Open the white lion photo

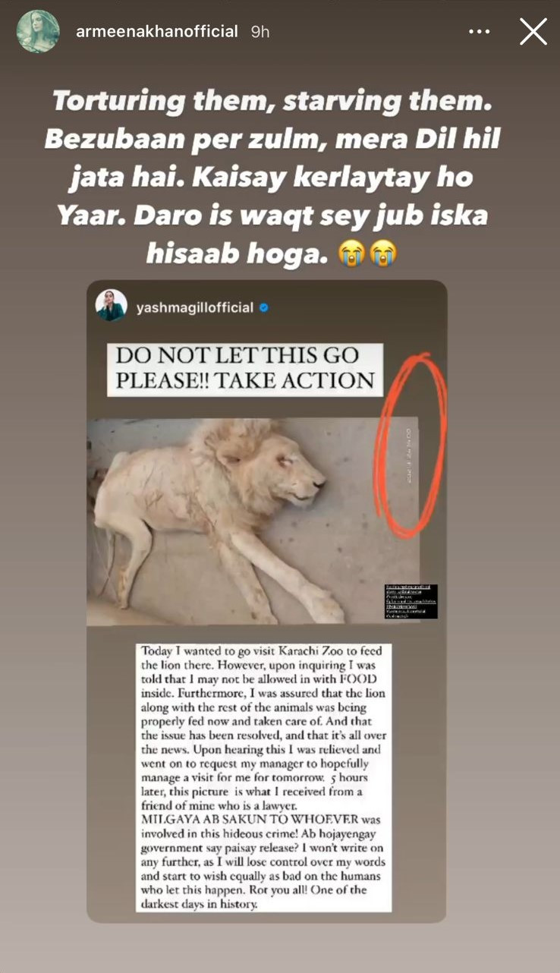tap(253, 521)
